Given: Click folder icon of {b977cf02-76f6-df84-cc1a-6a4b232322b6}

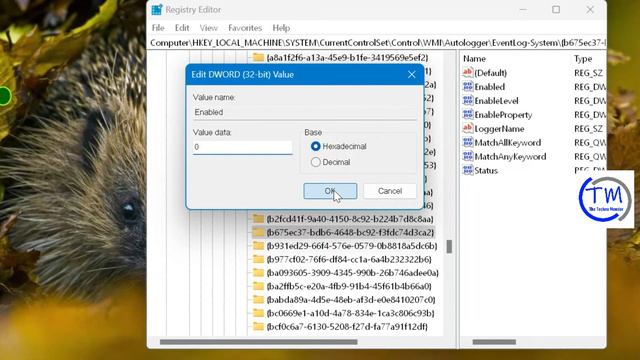Looking at the screenshot, I should tap(258, 259).
